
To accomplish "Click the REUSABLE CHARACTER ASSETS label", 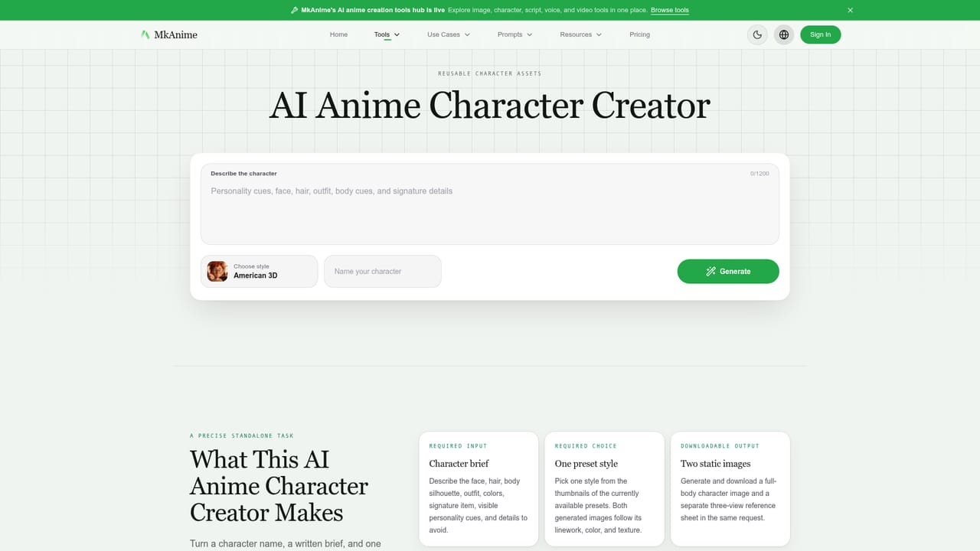I will pos(490,73).
